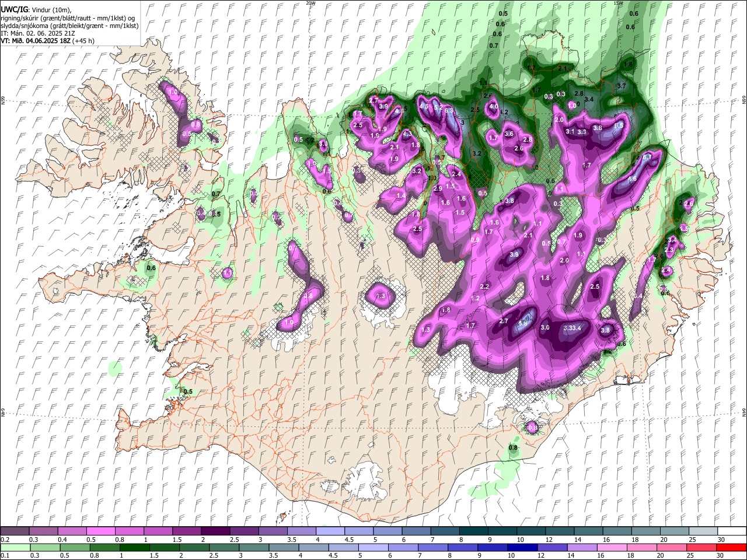Screen dimensions: 747x560
Task: Click the 4.0 value label on the map
Action: (x=494, y=107)
